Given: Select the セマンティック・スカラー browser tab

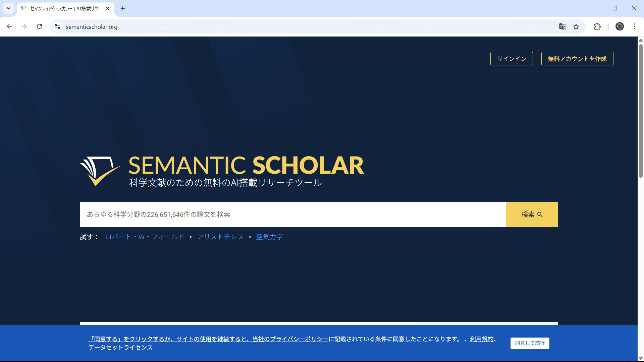Looking at the screenshot, I should pos(65,8).
